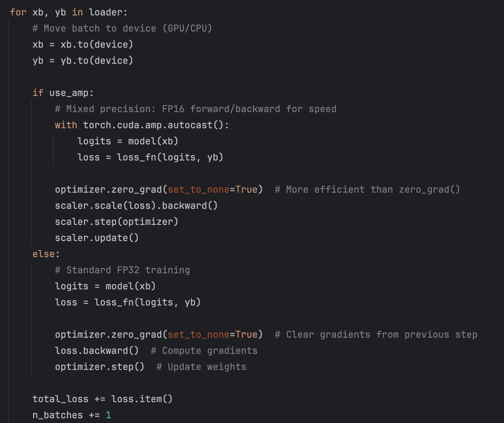The height and width of the screenshot is (423, 504).
Task: Click the "Standard FP32 training" comment
Action: pyautogui.click(x=122, y=270)
